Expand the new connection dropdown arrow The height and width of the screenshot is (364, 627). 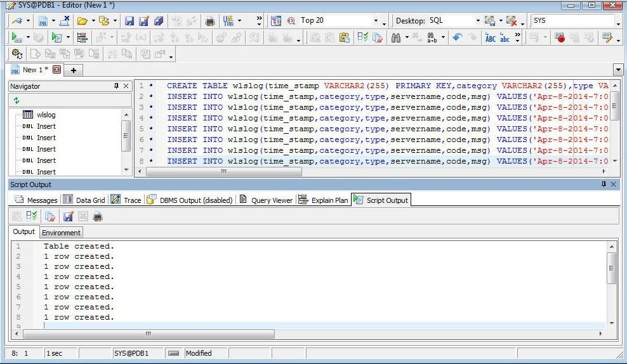(x=28, y=21)
